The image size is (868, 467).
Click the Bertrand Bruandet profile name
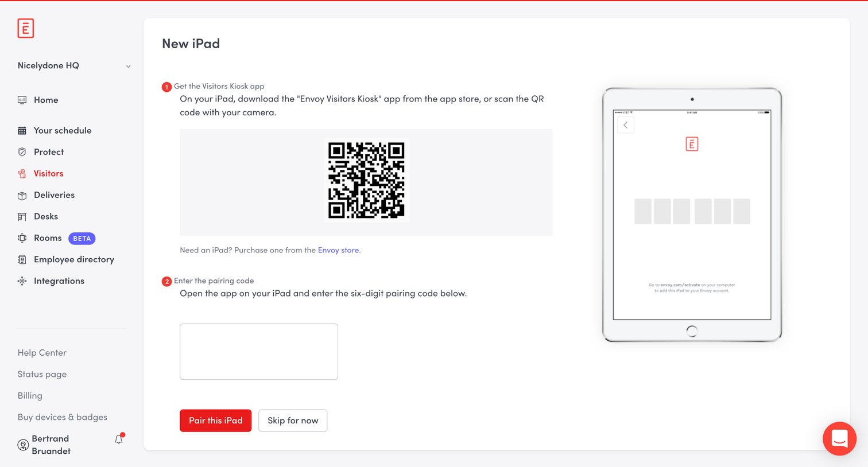click(x=51, y=445)
